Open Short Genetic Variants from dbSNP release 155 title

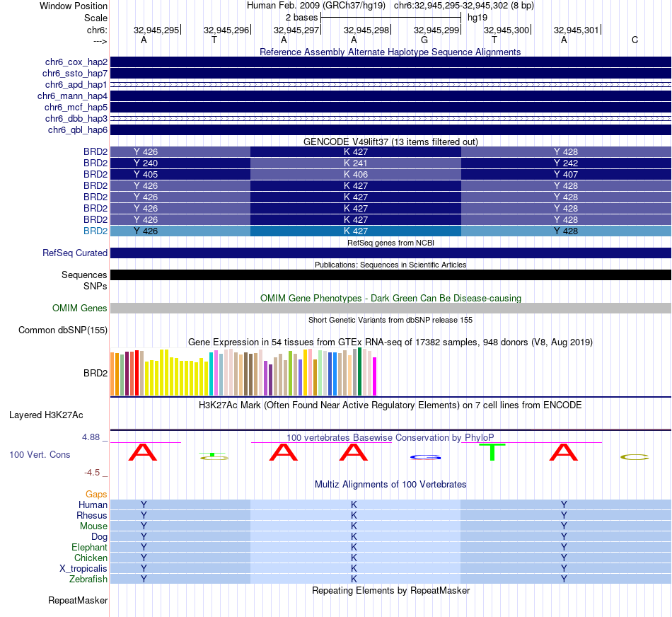(390, 320)
